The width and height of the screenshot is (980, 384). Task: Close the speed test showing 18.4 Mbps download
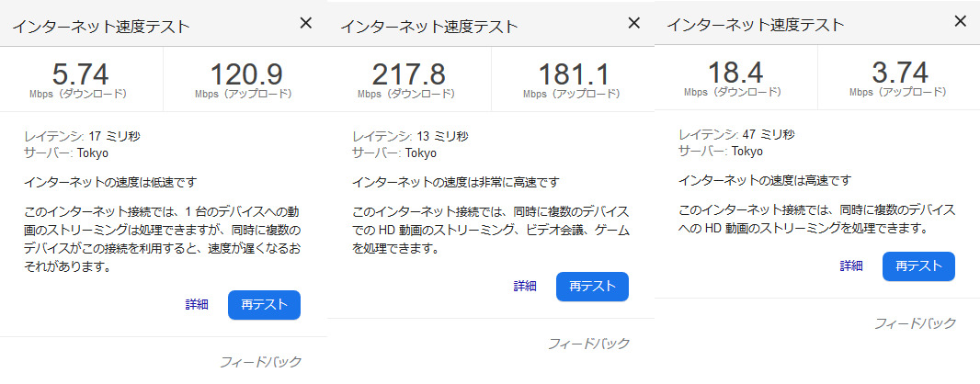(x=961, y=20)
